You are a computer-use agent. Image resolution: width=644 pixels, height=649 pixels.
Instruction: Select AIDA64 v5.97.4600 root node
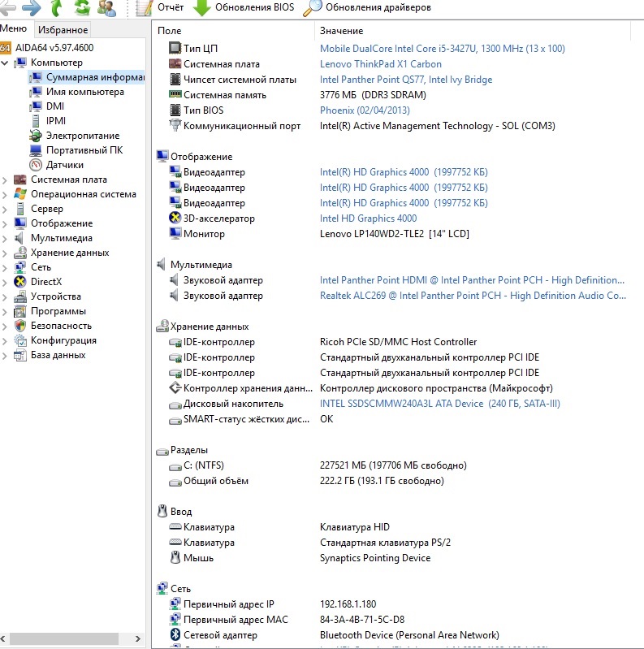(x=54, y=48)
